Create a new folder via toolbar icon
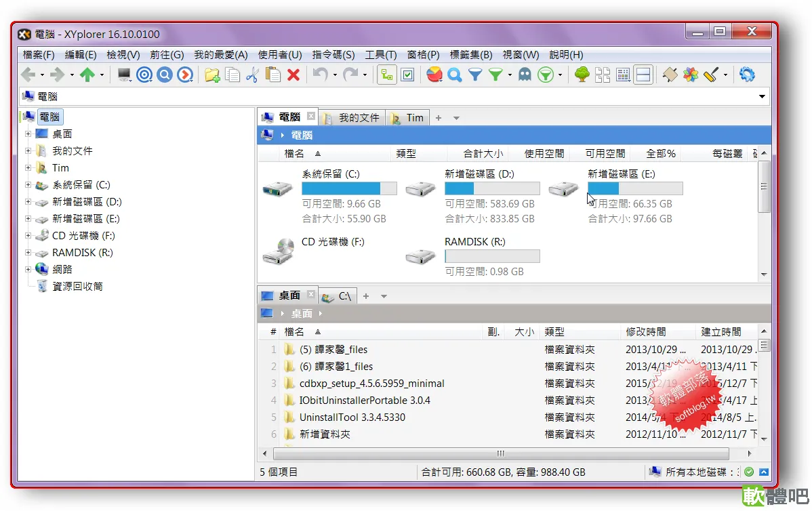 click(x=211, y=75)
